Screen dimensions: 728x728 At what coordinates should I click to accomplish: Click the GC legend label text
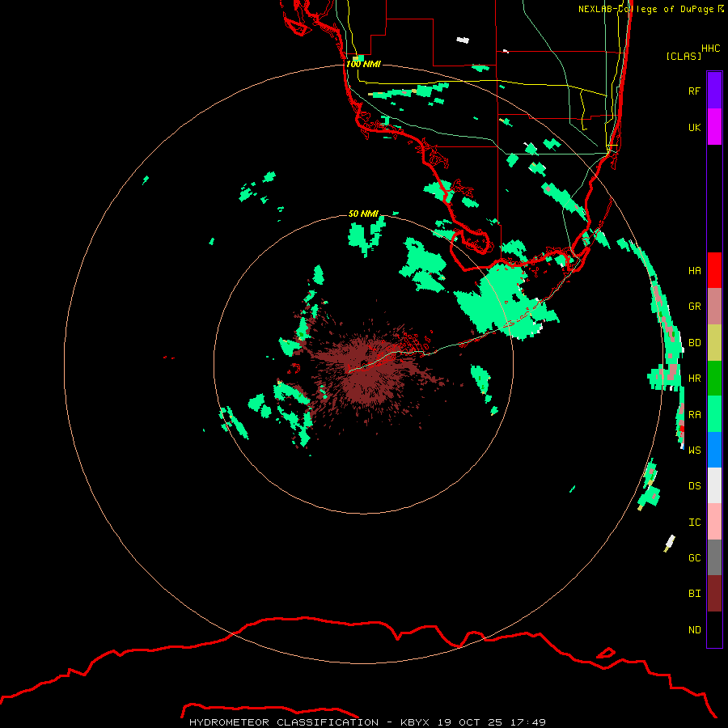[694, 558]
